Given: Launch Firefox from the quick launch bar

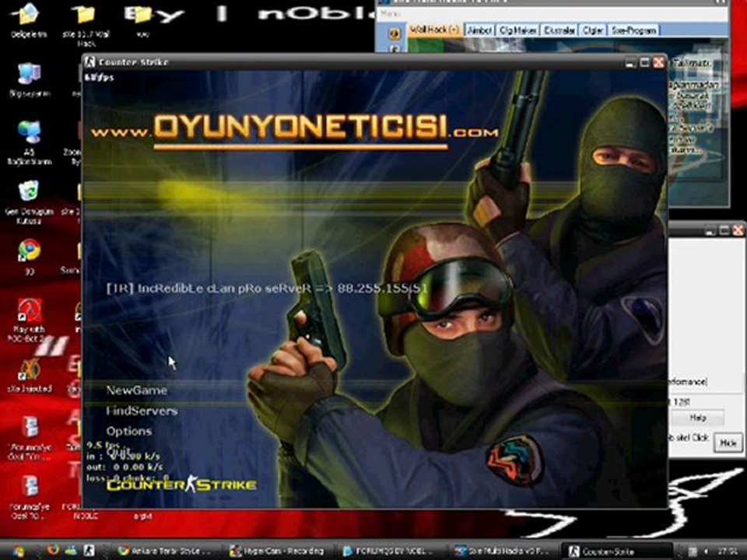Looking at the screenshot, I should (x=53, y=551).
